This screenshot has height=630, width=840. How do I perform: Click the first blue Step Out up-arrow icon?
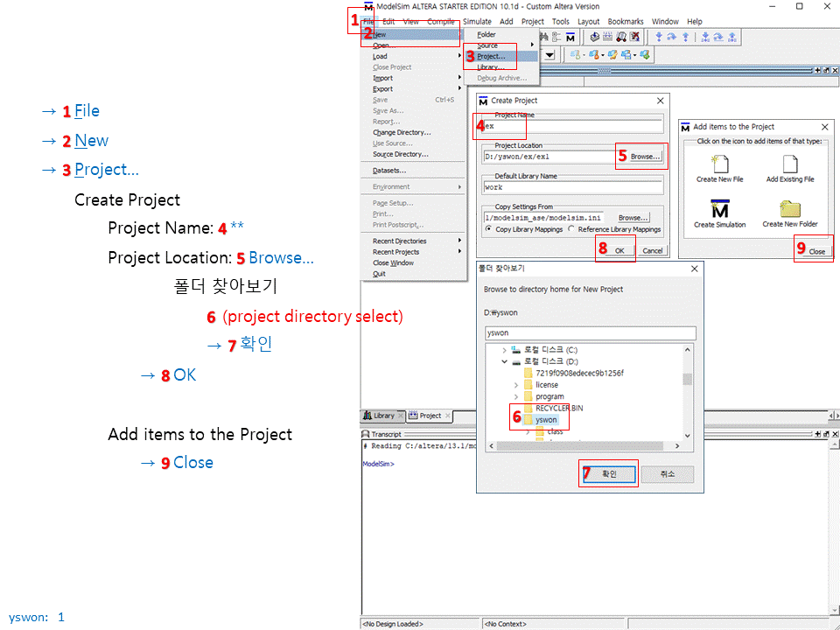coord(686,37)
